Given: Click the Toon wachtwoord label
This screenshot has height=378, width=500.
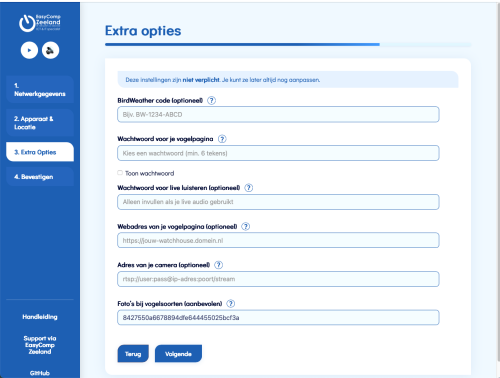Looking at the screenshot, I should [x=149, y=173].
